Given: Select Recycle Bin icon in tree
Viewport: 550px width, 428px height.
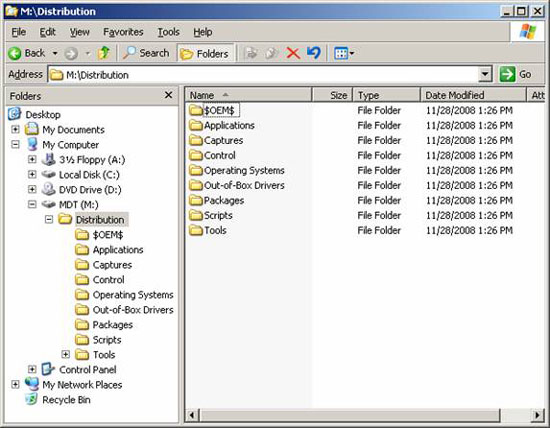Looking at the screenshot, I should (31, 399).
